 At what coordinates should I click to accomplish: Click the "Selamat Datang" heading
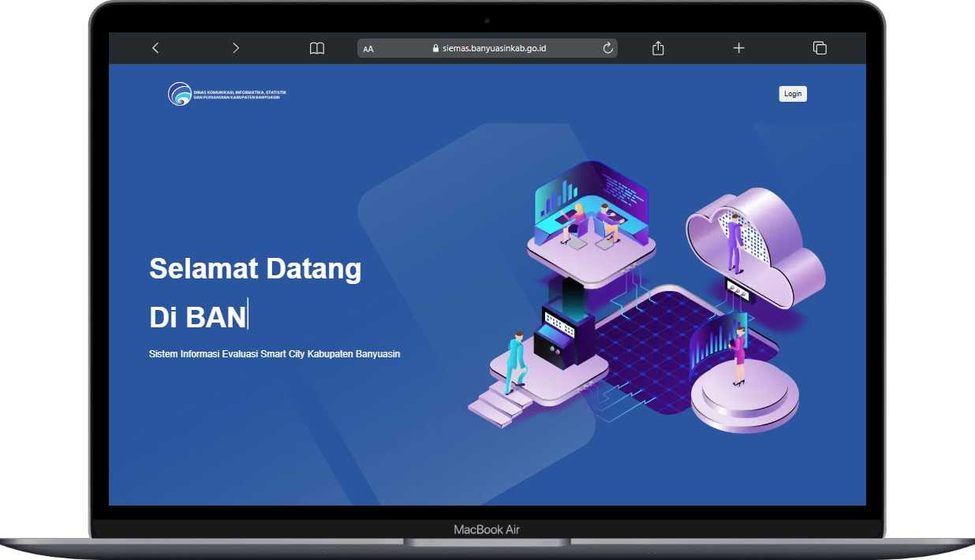pyautogui.click(x=256, y=268)
